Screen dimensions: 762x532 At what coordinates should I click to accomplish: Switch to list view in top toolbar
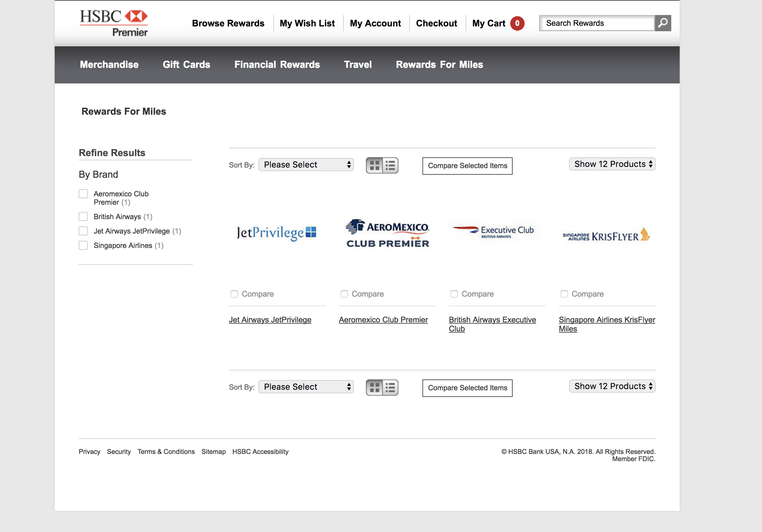390,165
